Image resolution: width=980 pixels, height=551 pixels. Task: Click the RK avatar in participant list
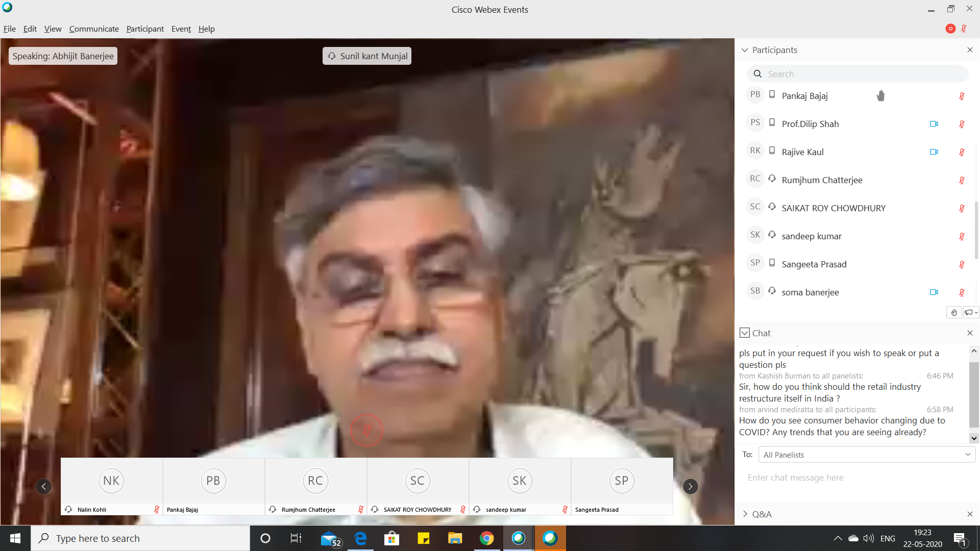pyautogui.click(x=755, y=151)
